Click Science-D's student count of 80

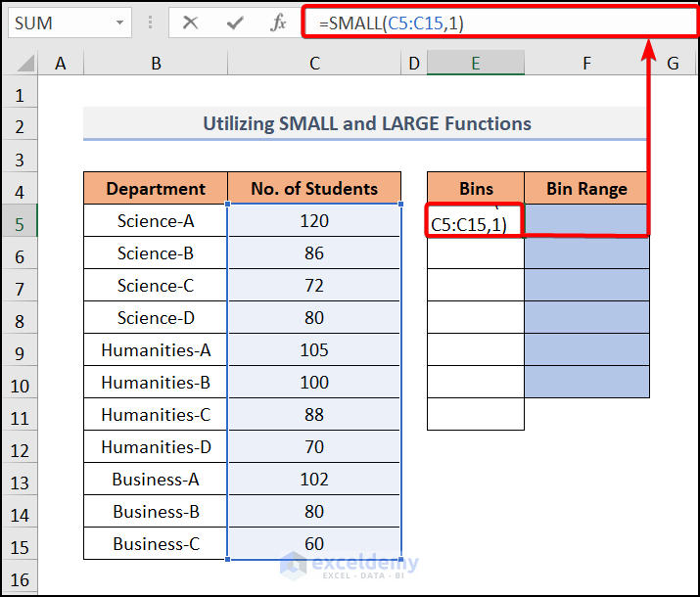pos(314,318)
